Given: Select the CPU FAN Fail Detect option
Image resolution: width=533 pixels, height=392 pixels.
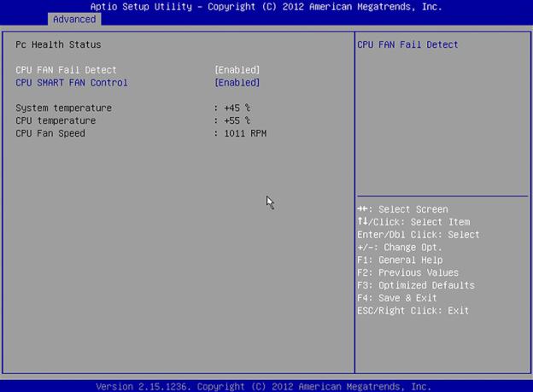Looking at the screenshot, I should coord(66,70).
